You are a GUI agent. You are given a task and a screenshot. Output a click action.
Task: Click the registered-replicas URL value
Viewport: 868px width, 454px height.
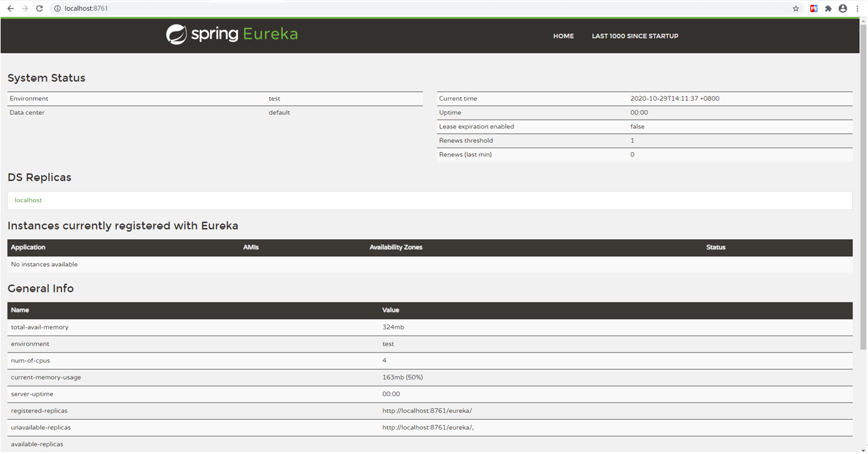click(427, 411)
